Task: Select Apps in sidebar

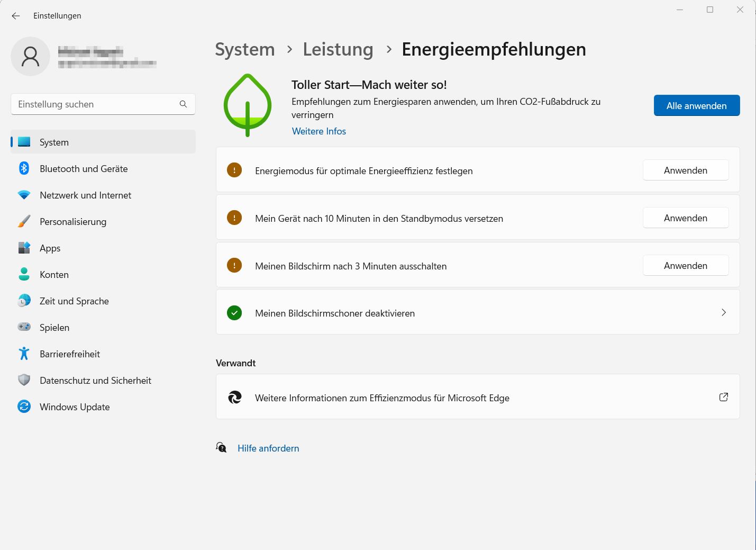Action: click(50, 248)
